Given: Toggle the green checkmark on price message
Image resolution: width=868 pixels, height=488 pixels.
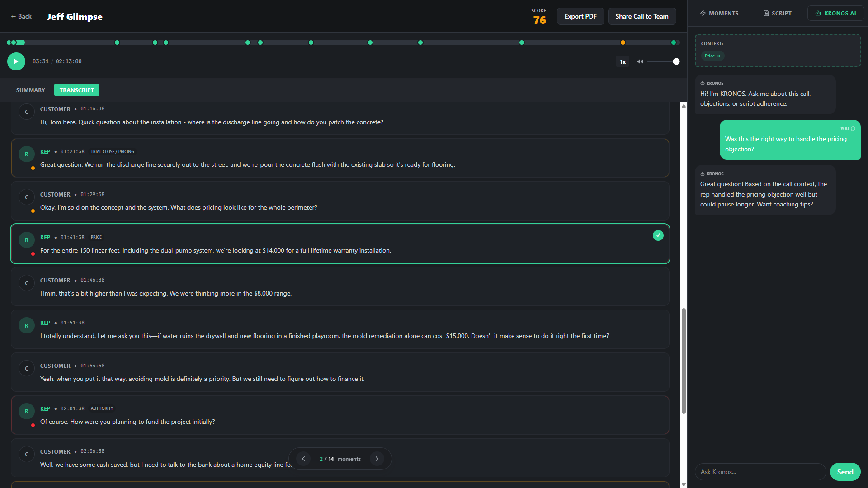Looking at the screenshot, I should coord(658,235).
